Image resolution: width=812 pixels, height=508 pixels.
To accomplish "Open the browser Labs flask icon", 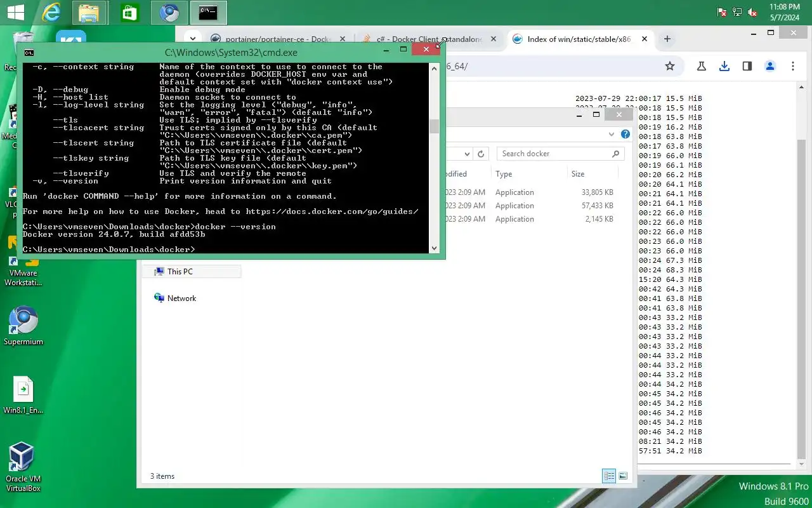I will (702, 66).
